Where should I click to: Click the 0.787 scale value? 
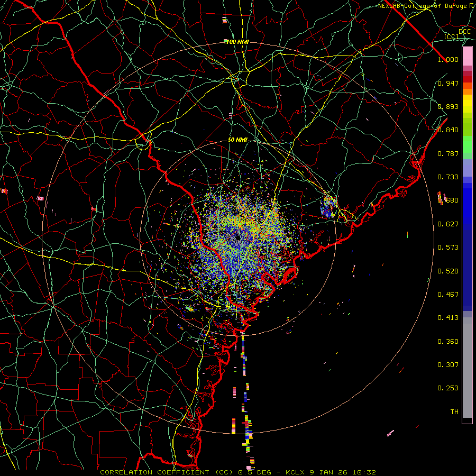tap(448, 153)
